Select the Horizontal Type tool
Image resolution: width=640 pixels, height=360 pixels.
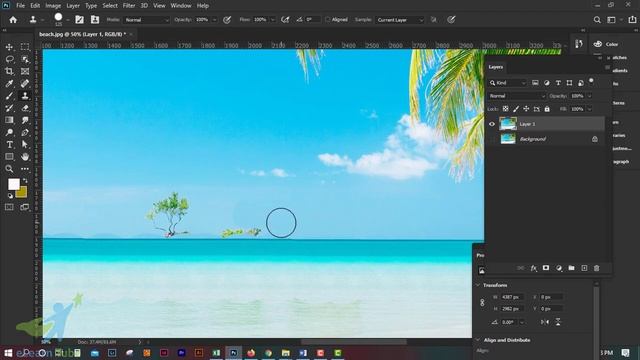click(x=9, y=144)
